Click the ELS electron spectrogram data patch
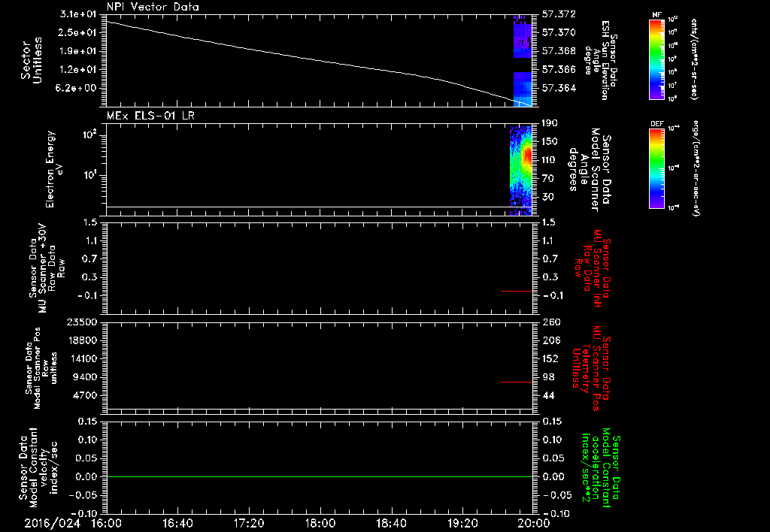 click(521, 171)
